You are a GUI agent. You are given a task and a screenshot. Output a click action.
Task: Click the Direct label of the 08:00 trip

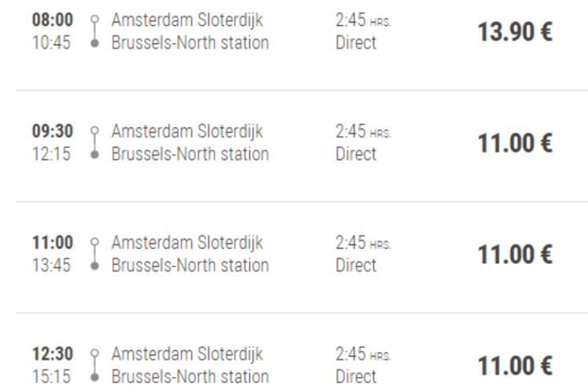tap(356, 42)
